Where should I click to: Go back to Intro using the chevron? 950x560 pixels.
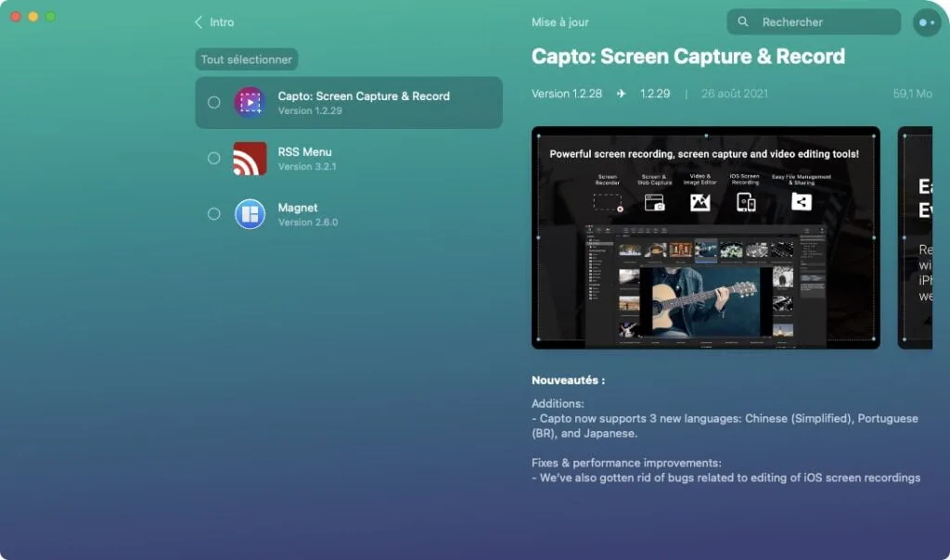pos(199,22)
